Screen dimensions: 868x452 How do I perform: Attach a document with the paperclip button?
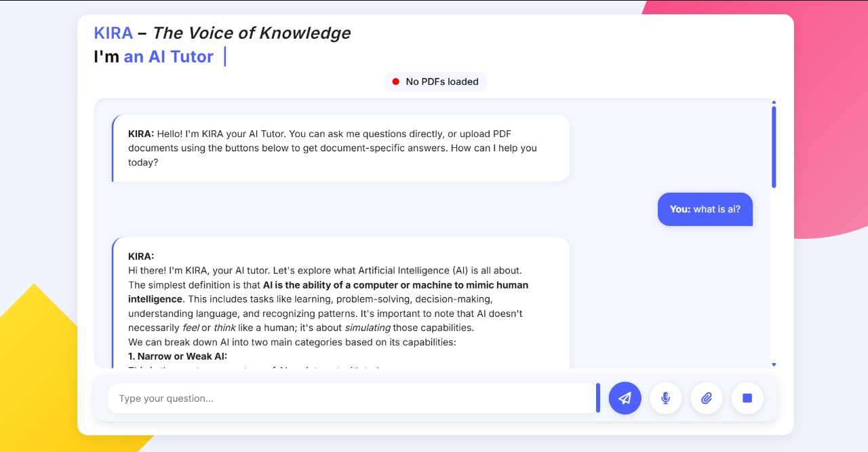tap(706, 398)
